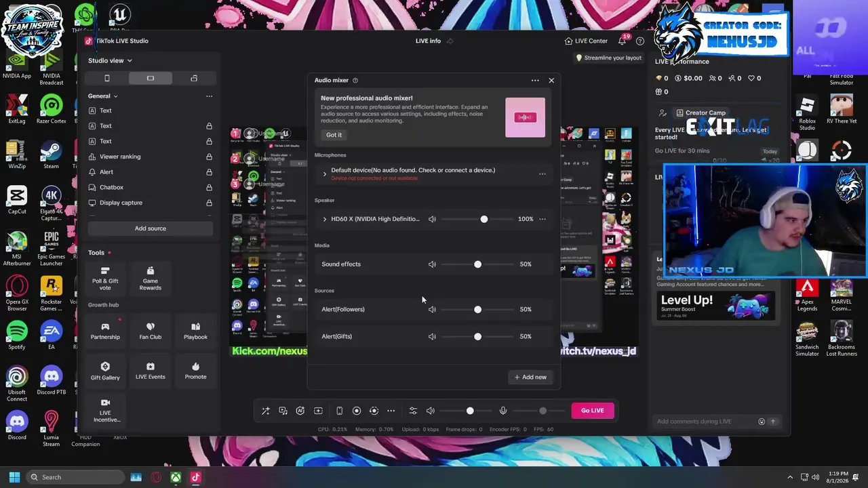Viewport: 868px width, 488px height.
Task: Click the dotted-ring record icon
Action: 374,411
